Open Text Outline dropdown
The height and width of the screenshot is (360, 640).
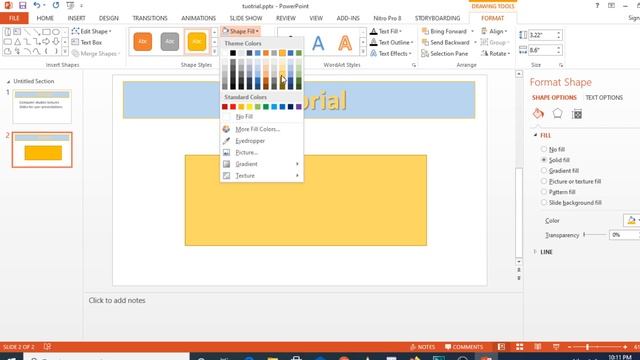(392, 42)
